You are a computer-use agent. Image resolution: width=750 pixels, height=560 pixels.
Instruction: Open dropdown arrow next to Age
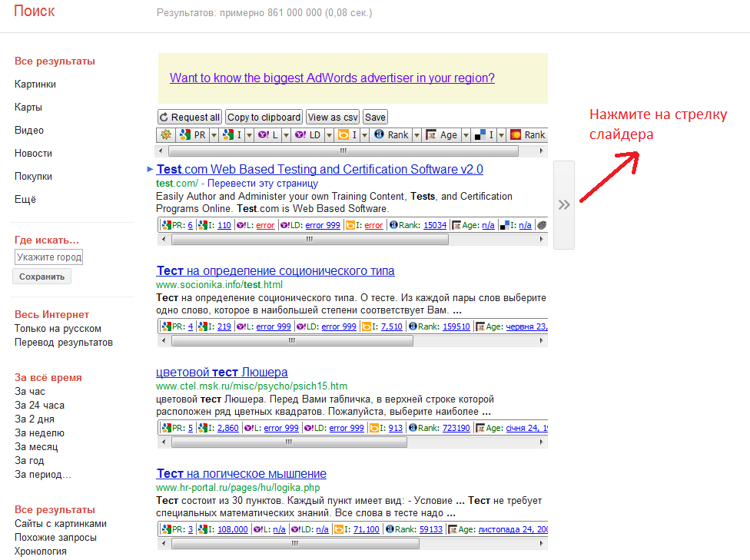pos(466,135)
